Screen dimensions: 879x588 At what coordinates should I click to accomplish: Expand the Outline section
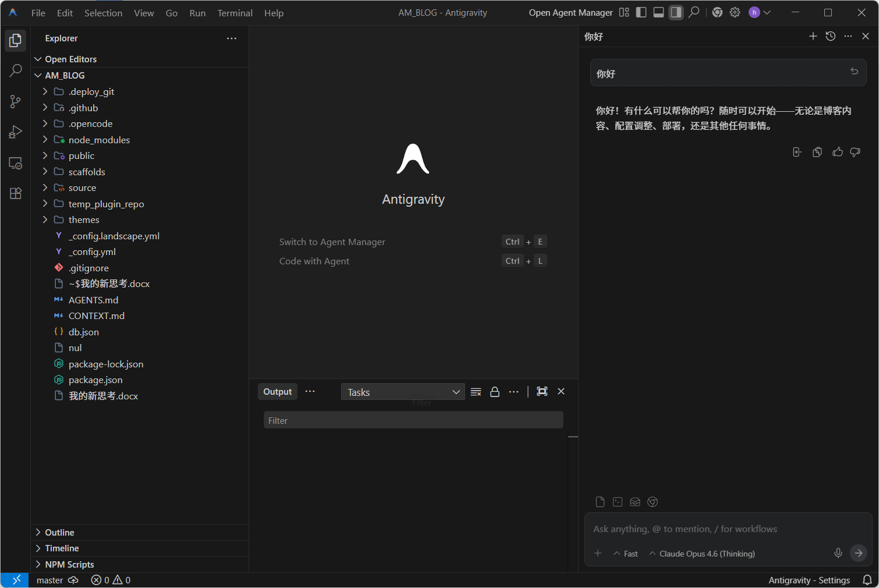[x=140, y=533]
